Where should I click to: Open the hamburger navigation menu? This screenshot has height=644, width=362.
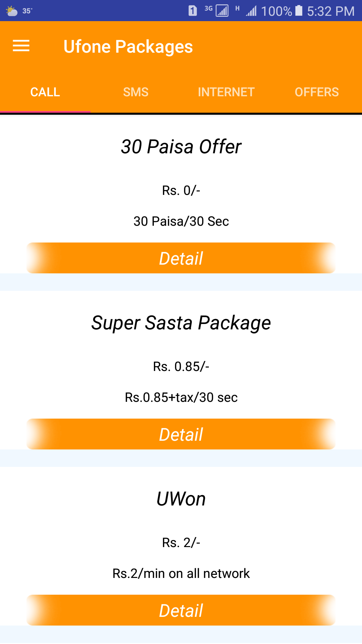pos(21,46)
